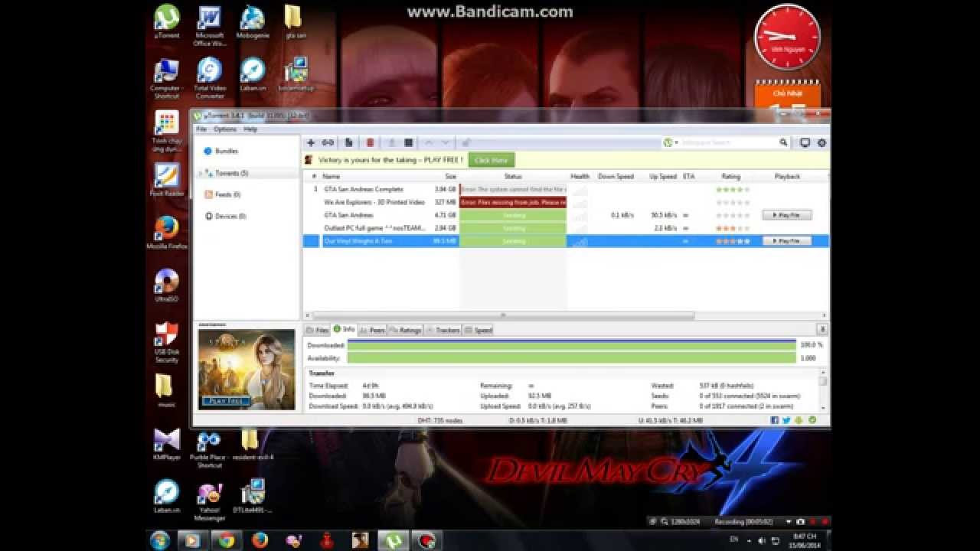Click the Android icon in the status bar
The image size is (980, 551).
click(799, 420)
